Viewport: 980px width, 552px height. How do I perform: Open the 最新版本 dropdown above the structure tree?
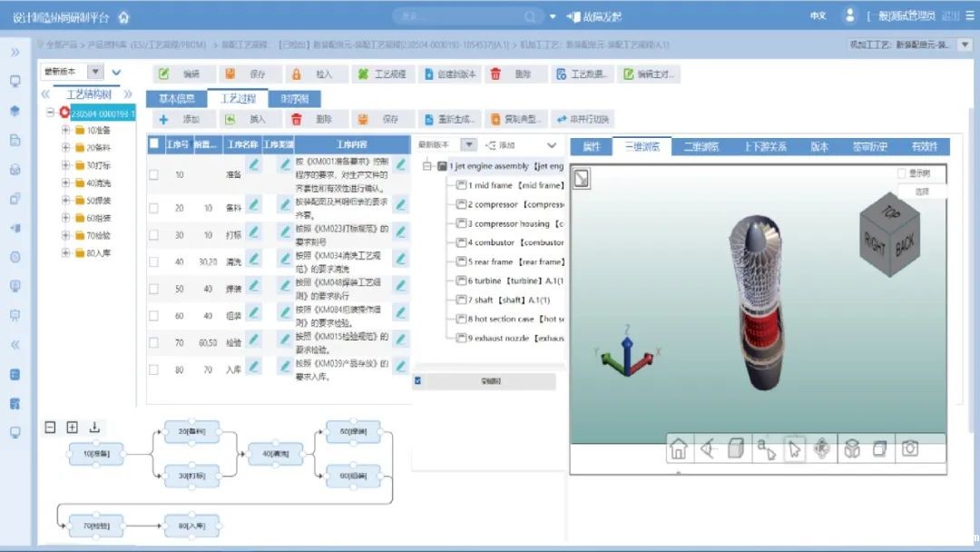(x=94, y=72)
